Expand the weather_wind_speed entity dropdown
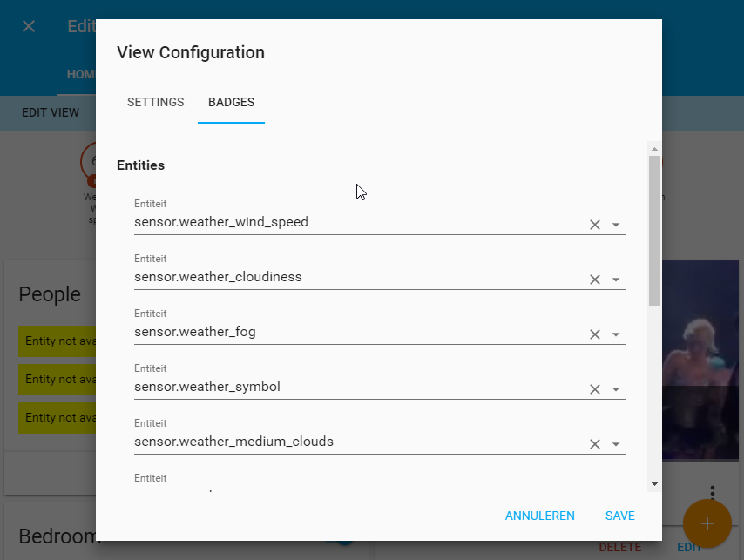Image resolution: width=744 pixels, height=560 pixels. (616, 225)
